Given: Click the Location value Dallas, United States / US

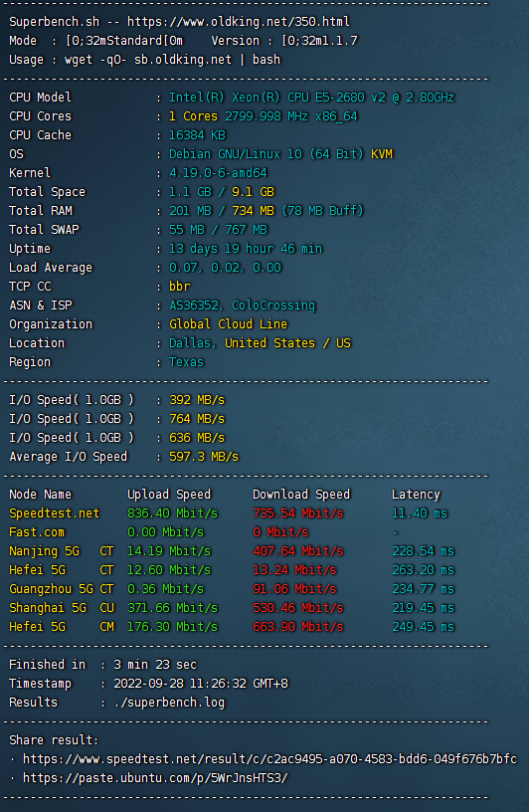Looking at the screenshot, I should pos(260,343).
